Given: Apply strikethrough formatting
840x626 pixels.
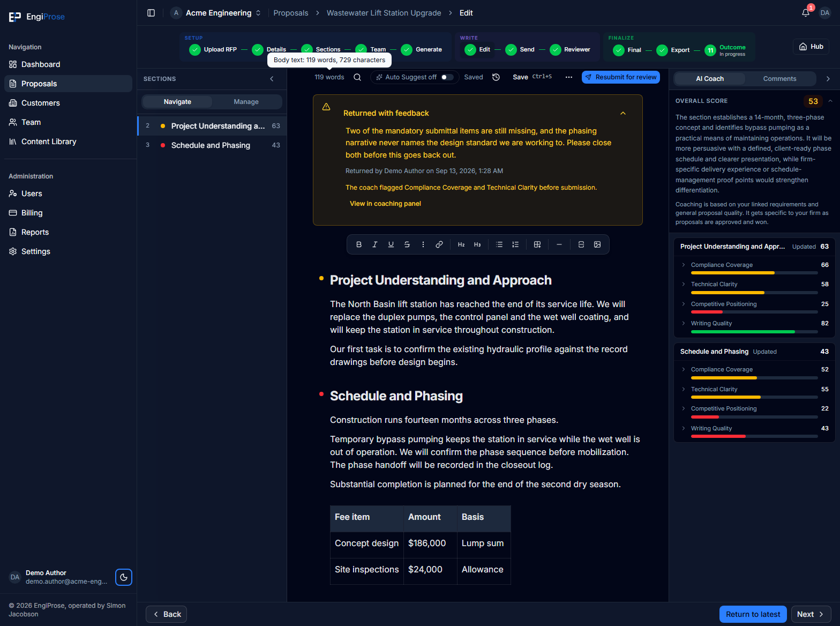Looking at the screenshot, I should click(407, 244).
